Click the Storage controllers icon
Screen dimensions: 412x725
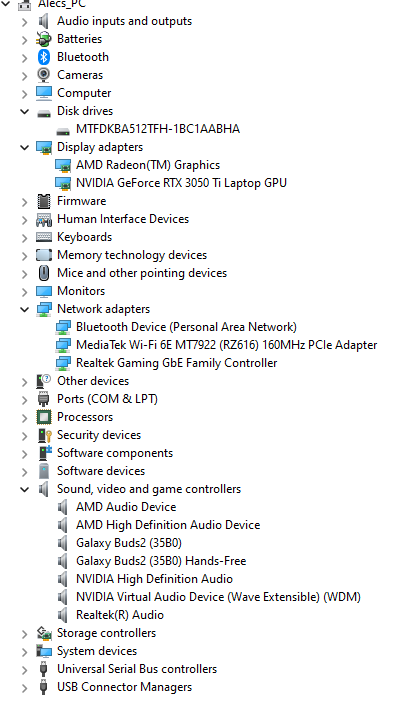point(43,633)
